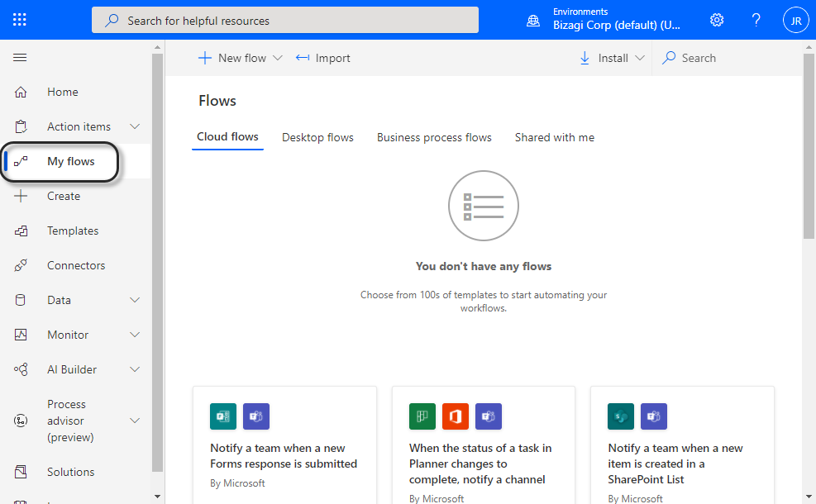Click the Forms icon on the Forms response template
Viewport: 816px width, 504px height.
click(x=223, y=416)
